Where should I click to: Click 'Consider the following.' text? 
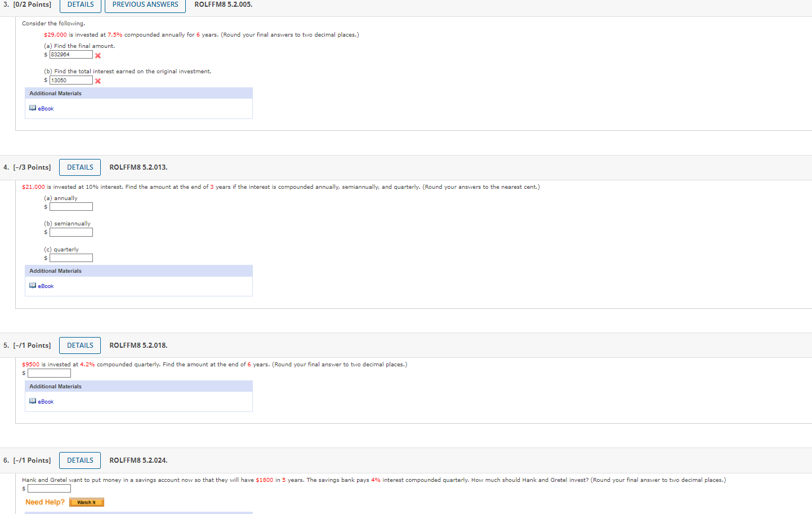(x=53, y=24)
